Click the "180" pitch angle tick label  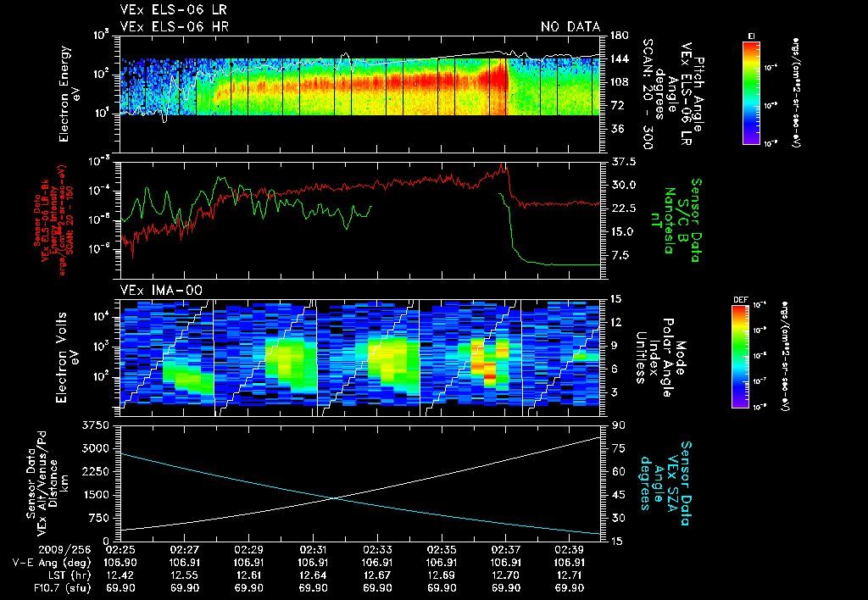619,36
